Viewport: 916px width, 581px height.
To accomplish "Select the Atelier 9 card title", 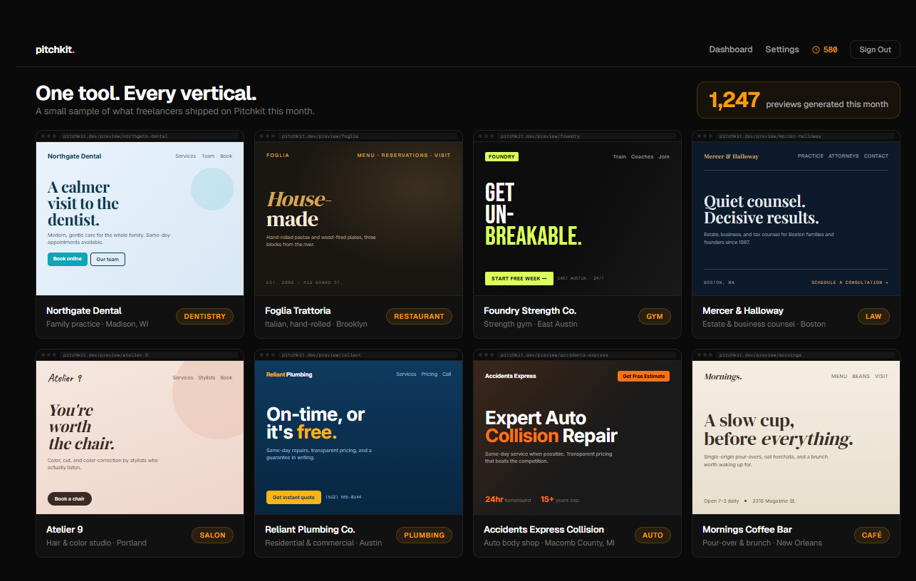I will tap(64, 530).
